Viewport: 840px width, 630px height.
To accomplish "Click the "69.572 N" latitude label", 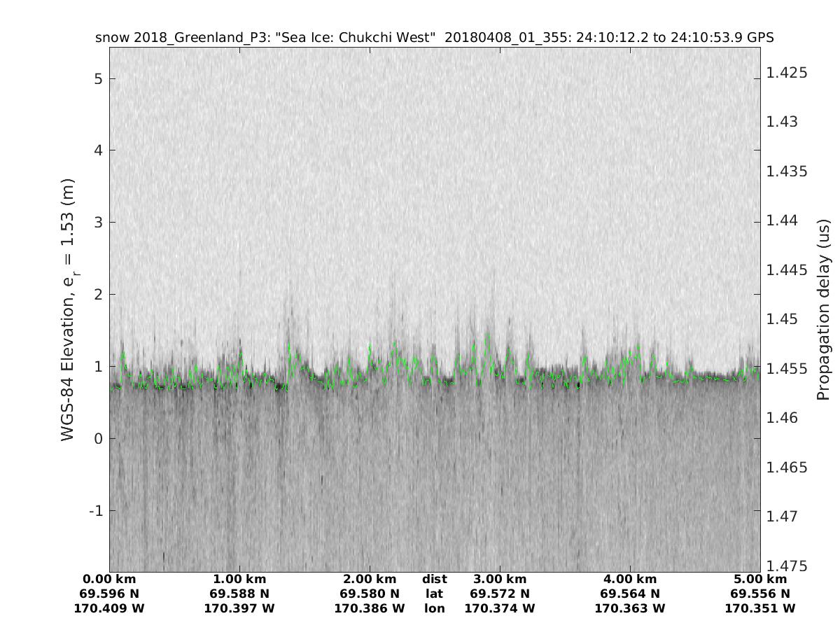I will coord(500,594).
